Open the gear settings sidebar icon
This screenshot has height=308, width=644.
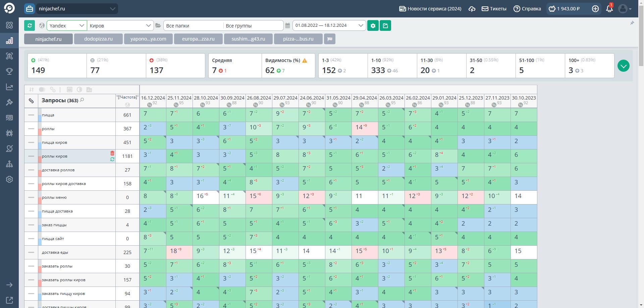tap(9, 179)
